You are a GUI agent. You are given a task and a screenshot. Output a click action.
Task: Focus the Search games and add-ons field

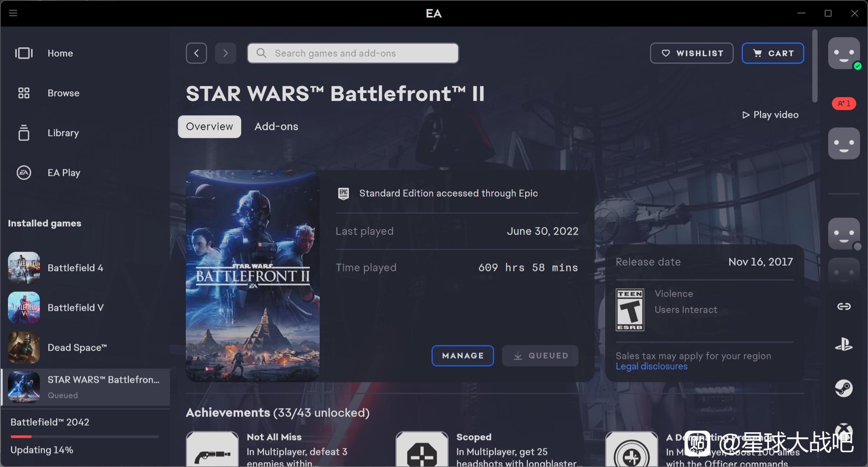(353, 53)
